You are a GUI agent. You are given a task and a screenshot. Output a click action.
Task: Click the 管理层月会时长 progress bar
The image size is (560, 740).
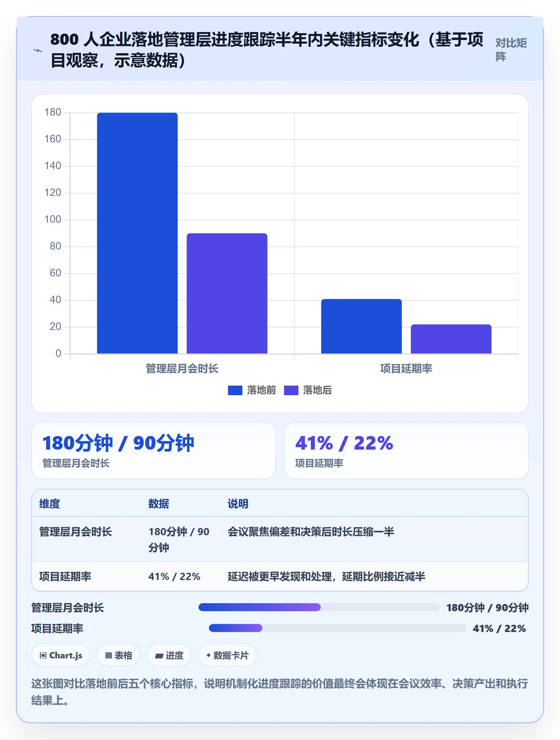click(319, 607)
